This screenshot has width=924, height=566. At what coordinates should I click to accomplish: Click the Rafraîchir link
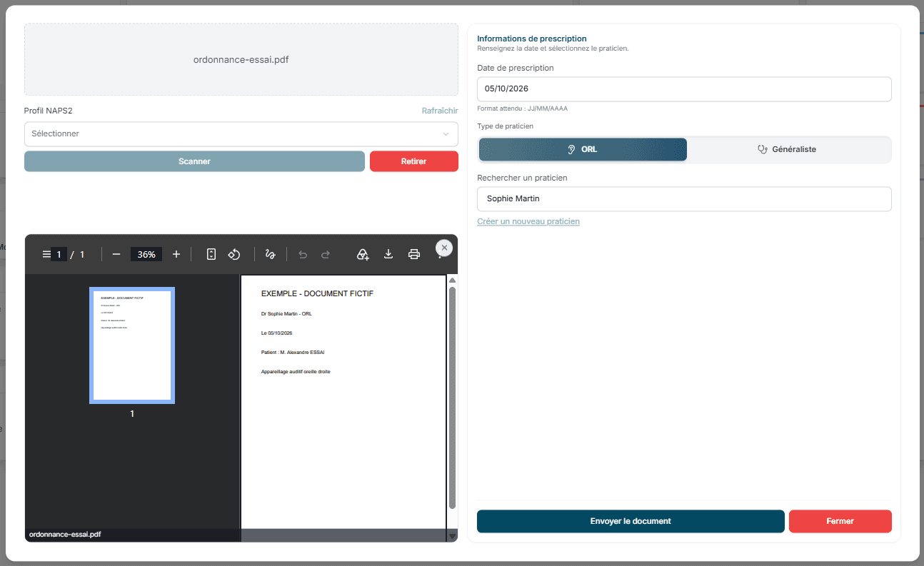(x=440, y=111)
